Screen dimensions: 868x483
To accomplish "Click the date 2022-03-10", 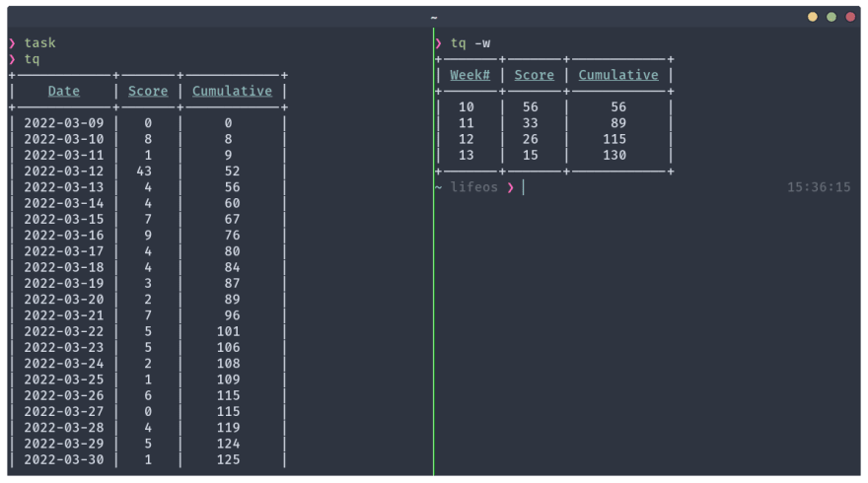I will point(64,139).
